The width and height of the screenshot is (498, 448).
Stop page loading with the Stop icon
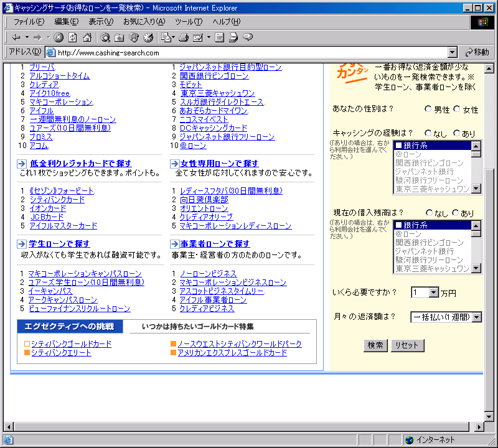[59, 37]
